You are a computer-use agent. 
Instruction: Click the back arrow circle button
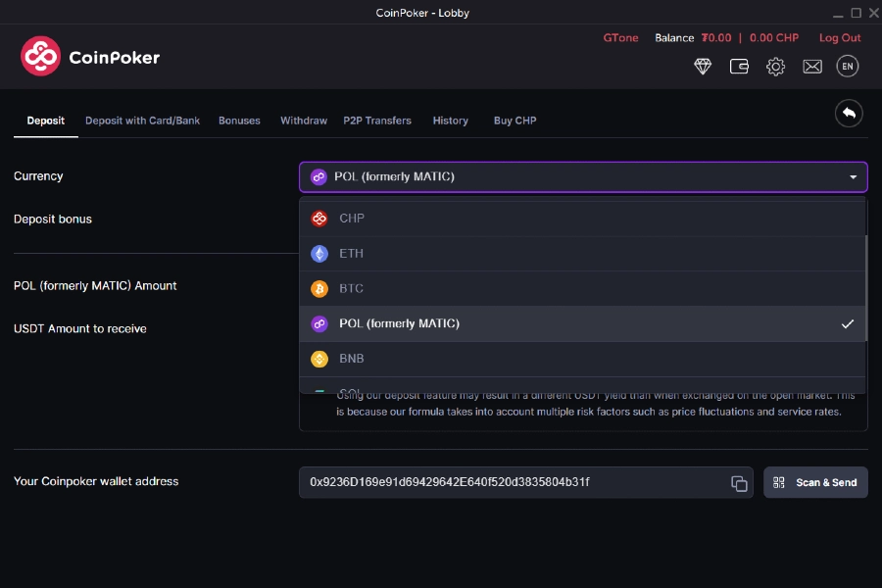click(x=849, y=114)
